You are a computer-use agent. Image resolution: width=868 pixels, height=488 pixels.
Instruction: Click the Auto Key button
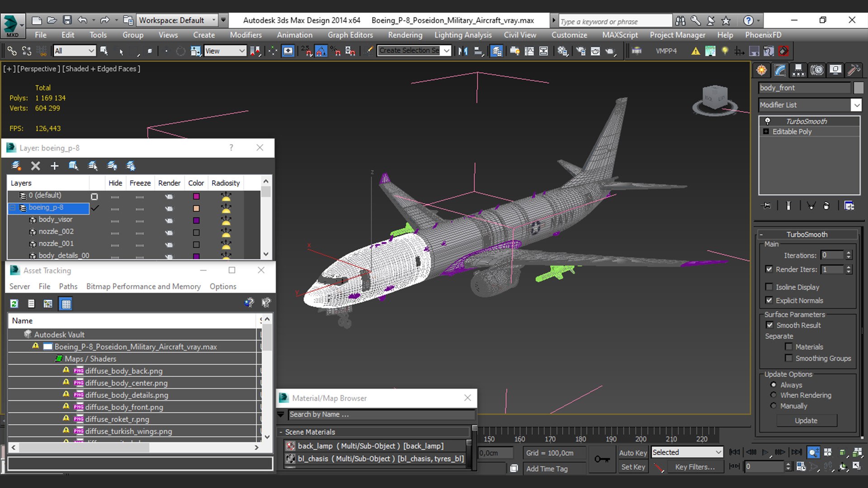click(632, 453)
